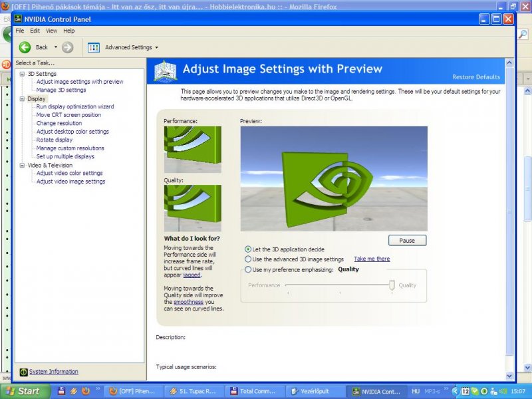Click the page scrollbar down arrow
Image resolution: width=532 pixels, height=399 pixels.
tap(509, 376)
